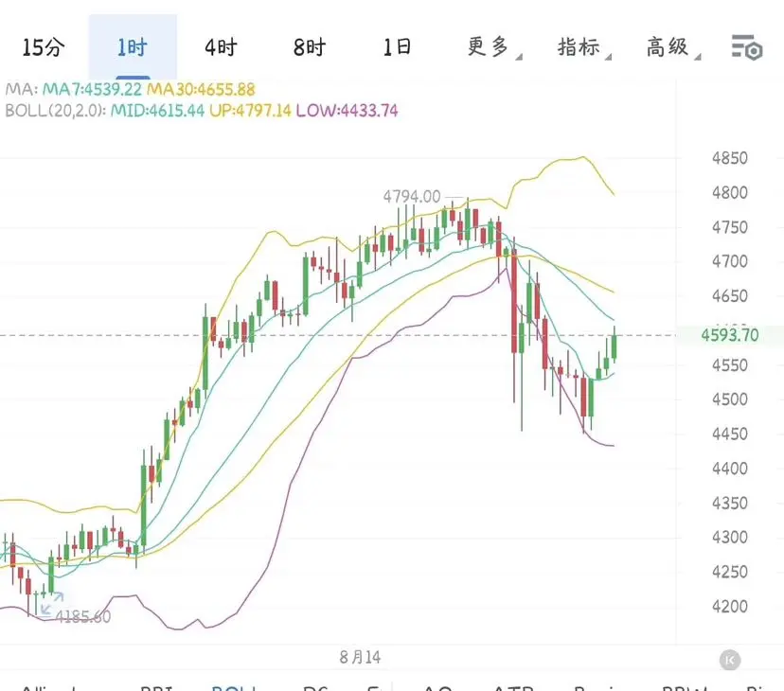Viewport: 784px width, 691px height.
Task: Tap the 4450 price axis label
Action: (x=729, y=434)
